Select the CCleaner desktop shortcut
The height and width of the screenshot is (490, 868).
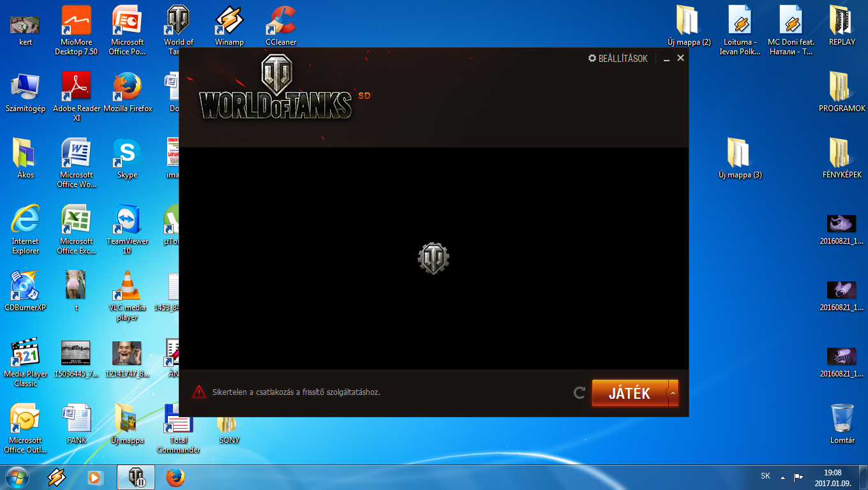281,27
